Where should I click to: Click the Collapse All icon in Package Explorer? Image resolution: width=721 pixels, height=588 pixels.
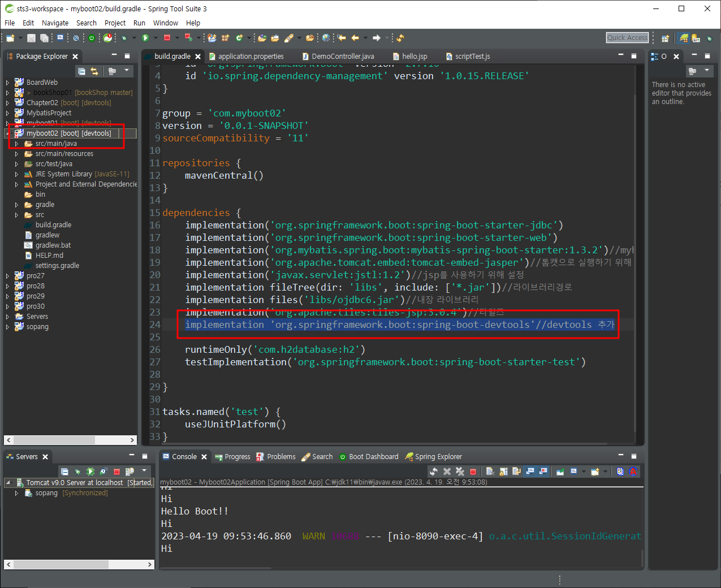click(x=81, y=71)
